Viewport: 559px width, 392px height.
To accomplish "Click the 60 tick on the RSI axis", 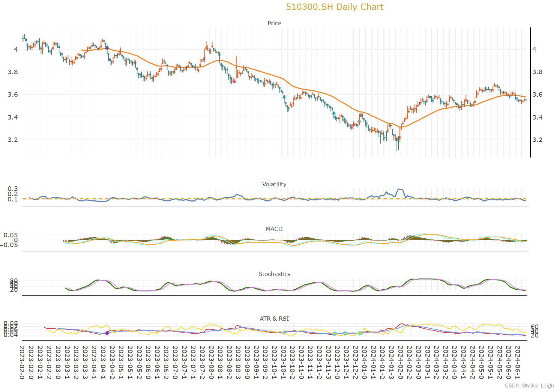I will (x=534, y=327).
